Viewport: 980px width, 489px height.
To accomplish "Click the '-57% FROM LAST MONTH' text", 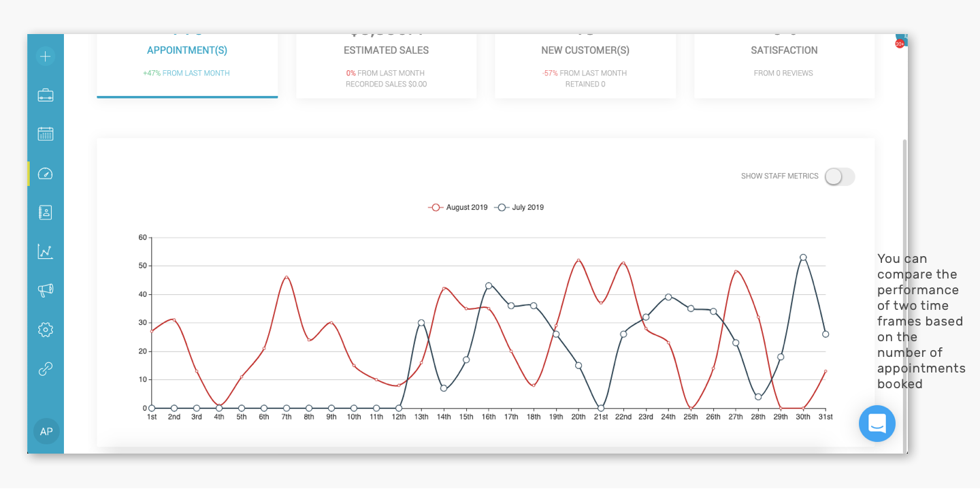I will point(585,73).
